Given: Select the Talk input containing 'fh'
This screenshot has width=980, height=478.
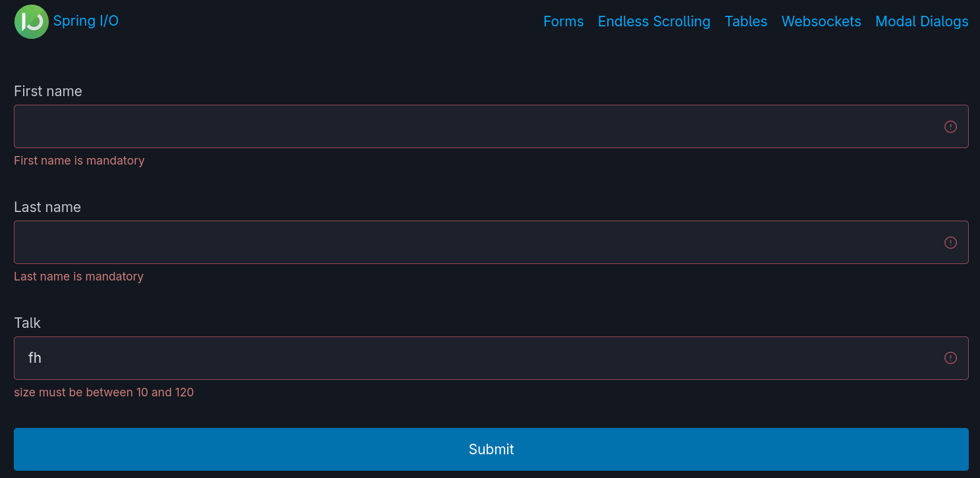Looking at the screenshot, I should click(x=461, y=358).
